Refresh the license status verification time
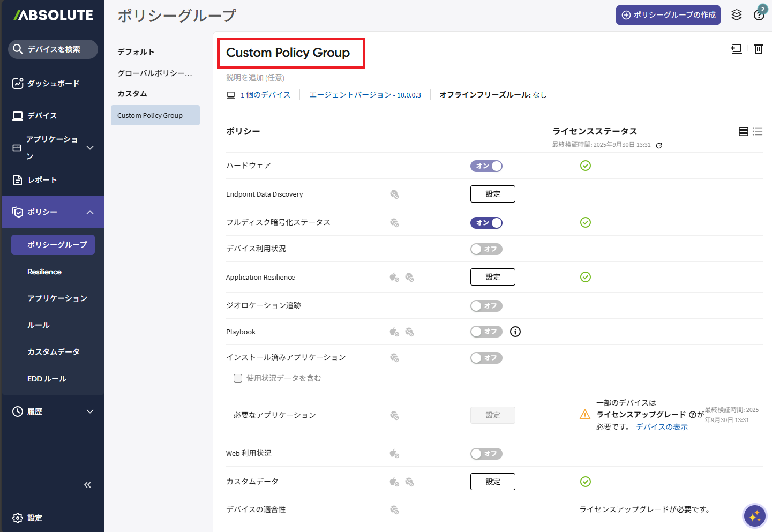Image resolution: width=772 pixels, height=532 pixels. [659, 146]
